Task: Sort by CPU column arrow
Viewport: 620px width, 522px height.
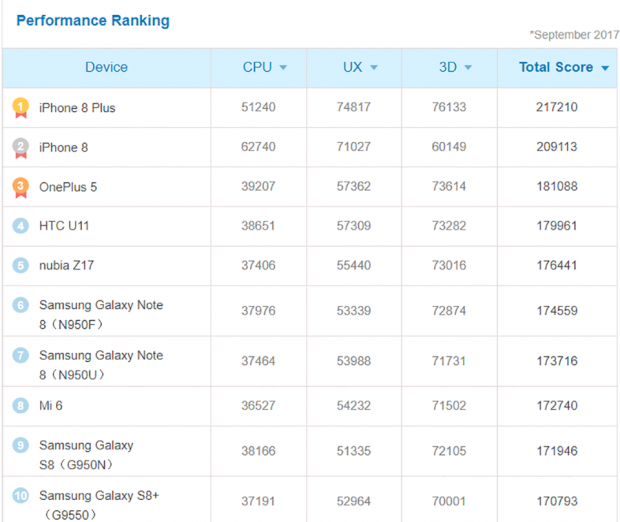Action: coord(283,68)
